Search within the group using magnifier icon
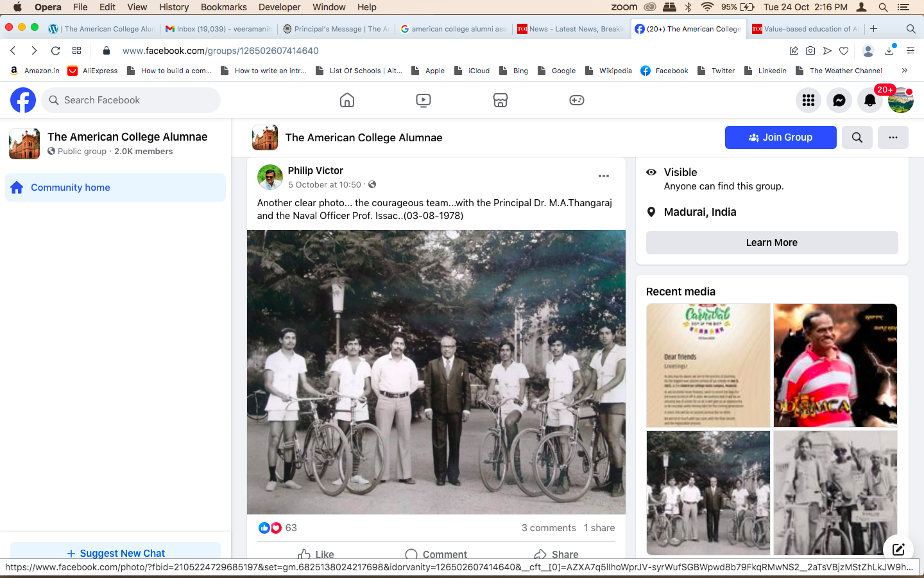 point(857,137)
